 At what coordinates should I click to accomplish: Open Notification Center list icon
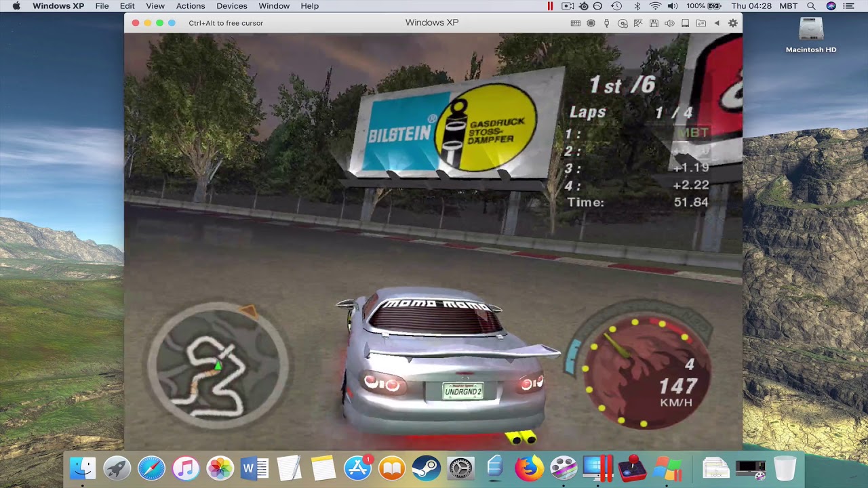[849, 6]
